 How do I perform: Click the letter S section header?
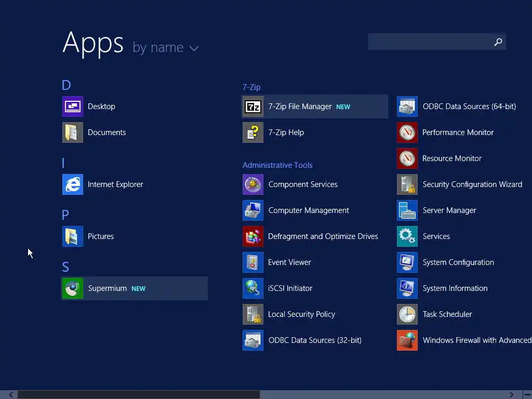pos(65,267)
